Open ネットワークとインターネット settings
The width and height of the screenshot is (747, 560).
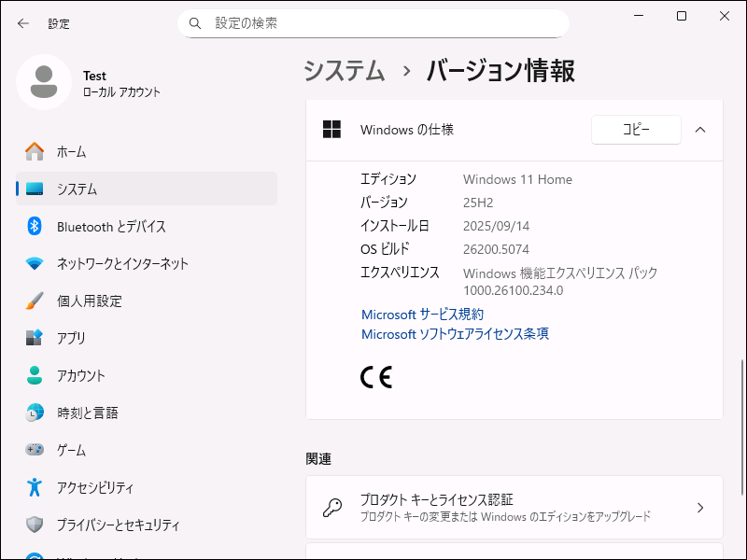[147, 263]
